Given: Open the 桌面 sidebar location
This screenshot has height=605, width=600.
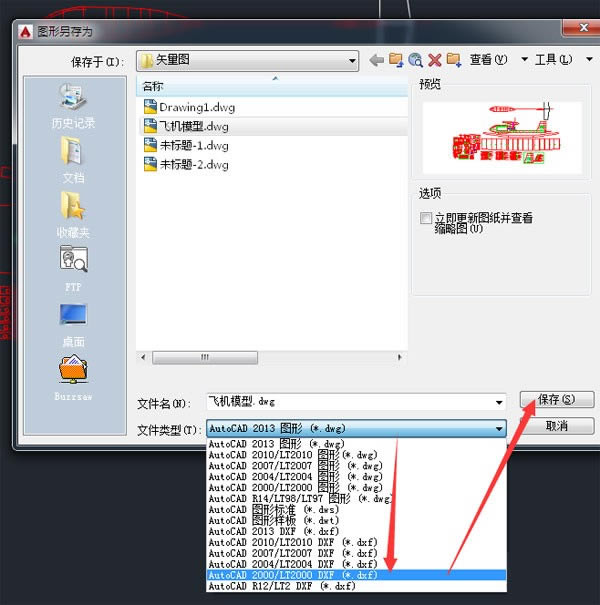Looking at the screenshot, I should pos(73,325).
